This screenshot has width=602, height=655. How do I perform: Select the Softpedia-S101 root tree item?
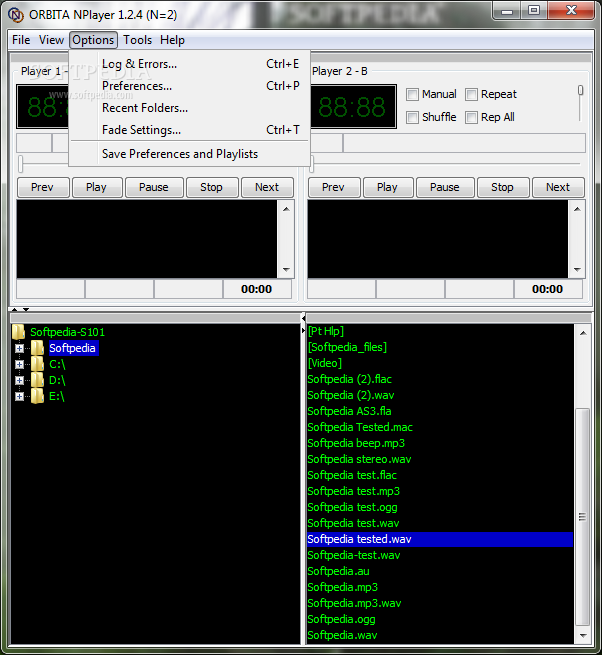[67, 333]
